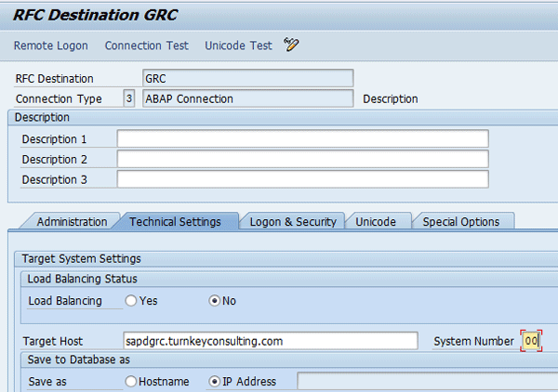Select Hostname for Save as
The width and height of the screenshot is (558, 392).
(131, 382)
